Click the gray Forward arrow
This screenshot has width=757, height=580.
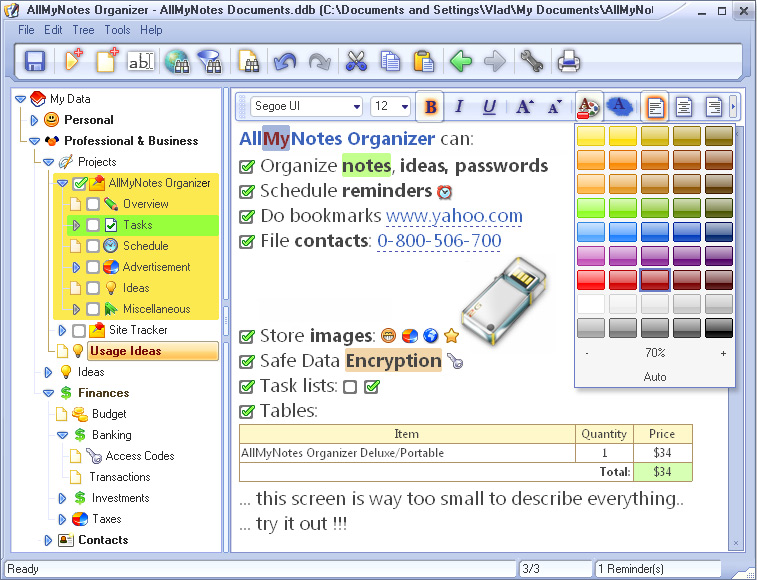coord(495,62)
